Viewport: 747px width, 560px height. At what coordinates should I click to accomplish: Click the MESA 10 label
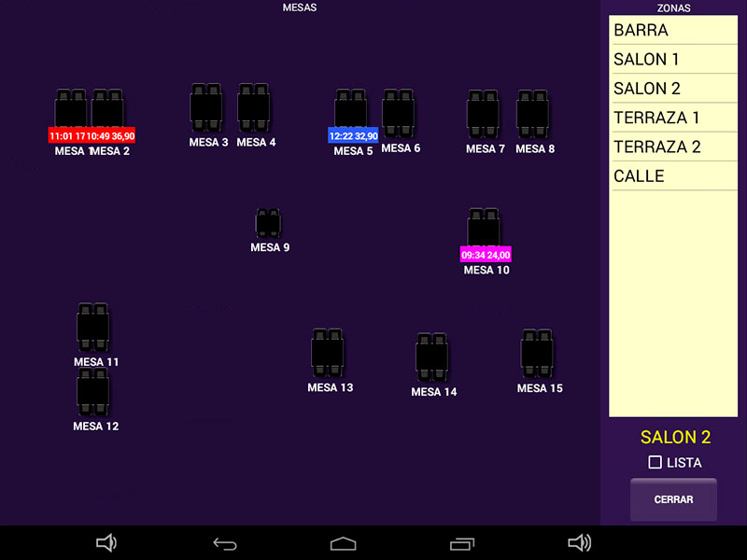coord(486,270)
